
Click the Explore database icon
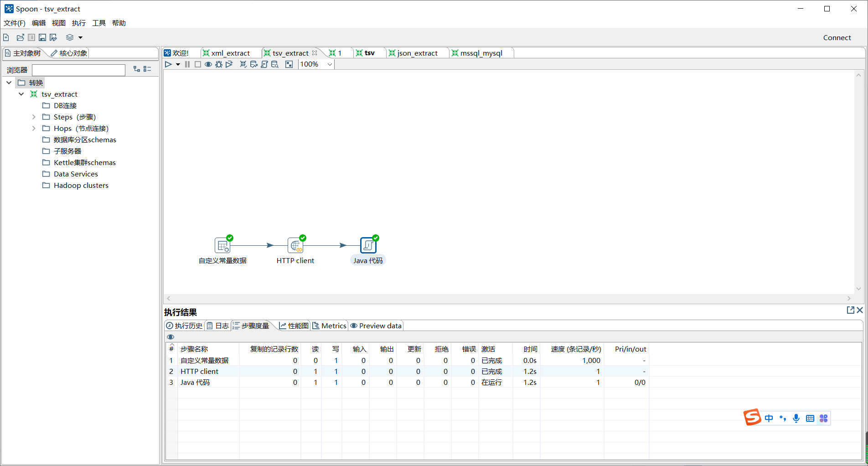point(275,64)
